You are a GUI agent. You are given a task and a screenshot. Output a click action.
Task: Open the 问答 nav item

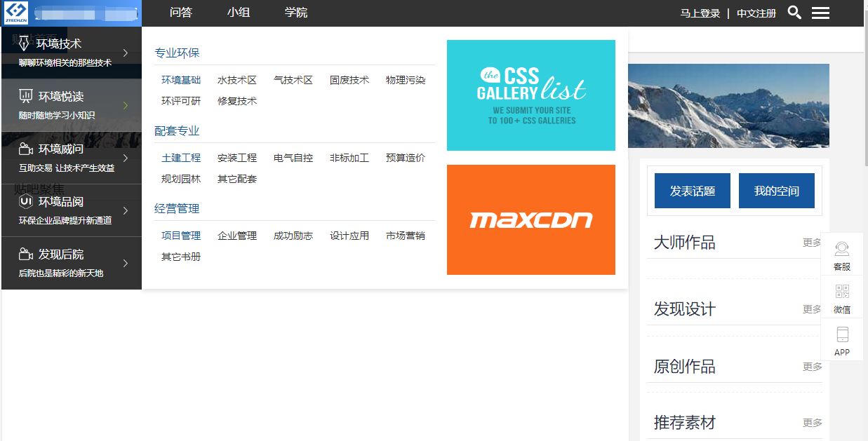[x=181, y=13]
